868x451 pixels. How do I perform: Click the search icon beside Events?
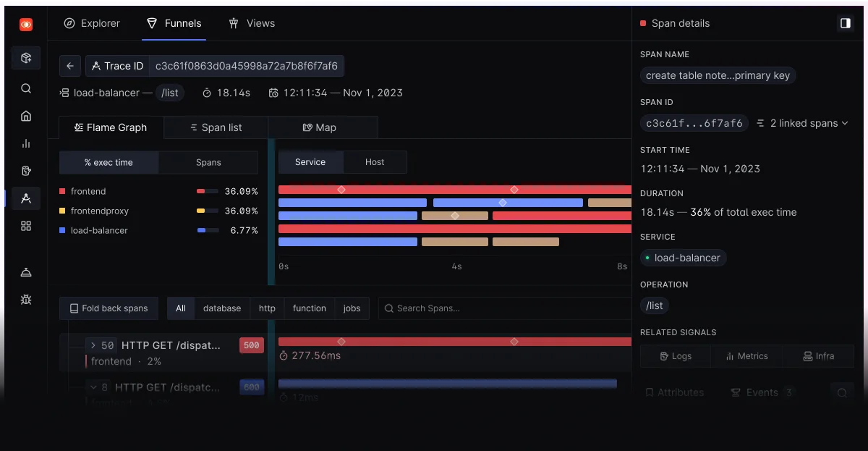click(x=842, y=393)
